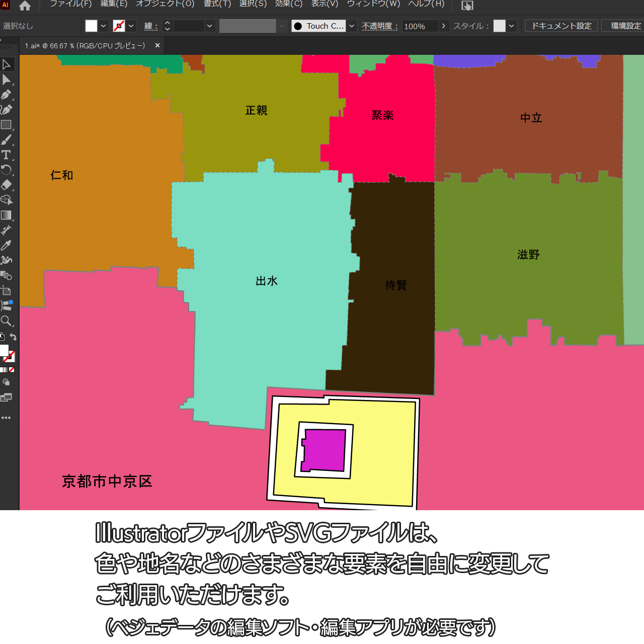Open the fill color dropdown arrow

[104, 26]
